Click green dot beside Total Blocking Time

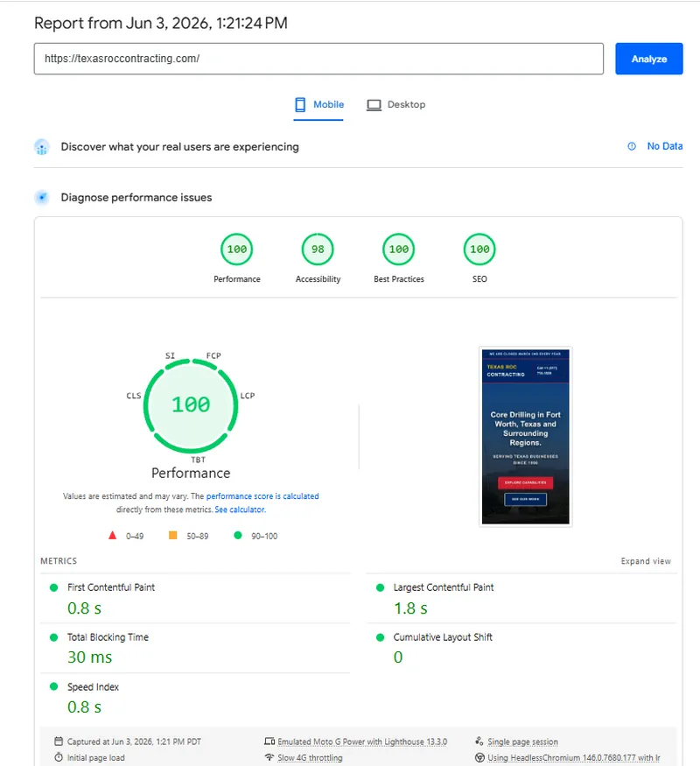click(x=53, y=637)
